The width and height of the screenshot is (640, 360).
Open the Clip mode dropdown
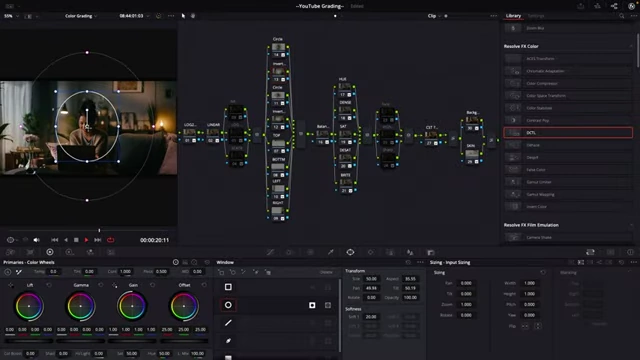(x=434, y=16)
